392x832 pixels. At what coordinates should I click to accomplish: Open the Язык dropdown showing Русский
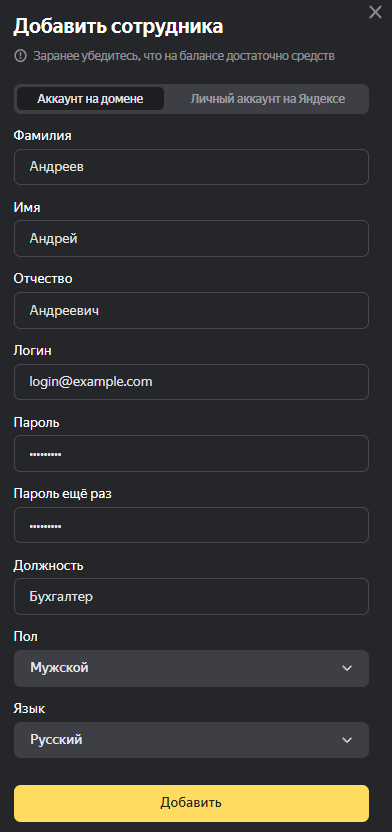pyautogui.click(x=191, y=740)
